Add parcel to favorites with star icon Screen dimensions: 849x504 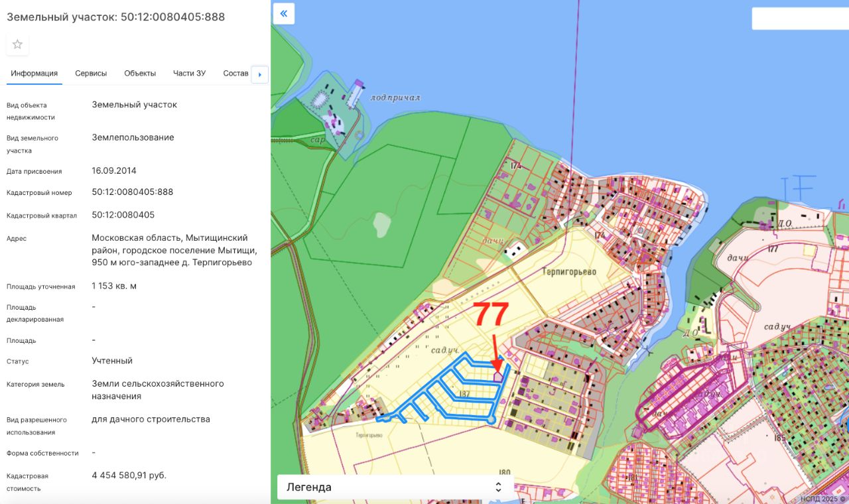(17, 44)
